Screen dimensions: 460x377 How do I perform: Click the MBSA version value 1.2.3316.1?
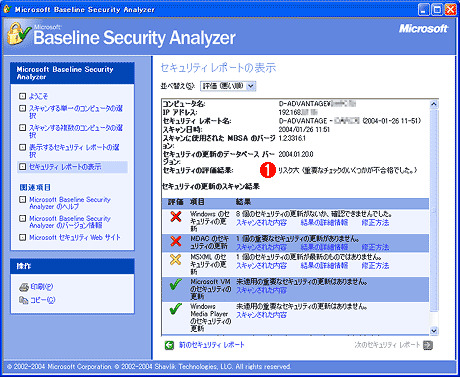coord(292,138)
